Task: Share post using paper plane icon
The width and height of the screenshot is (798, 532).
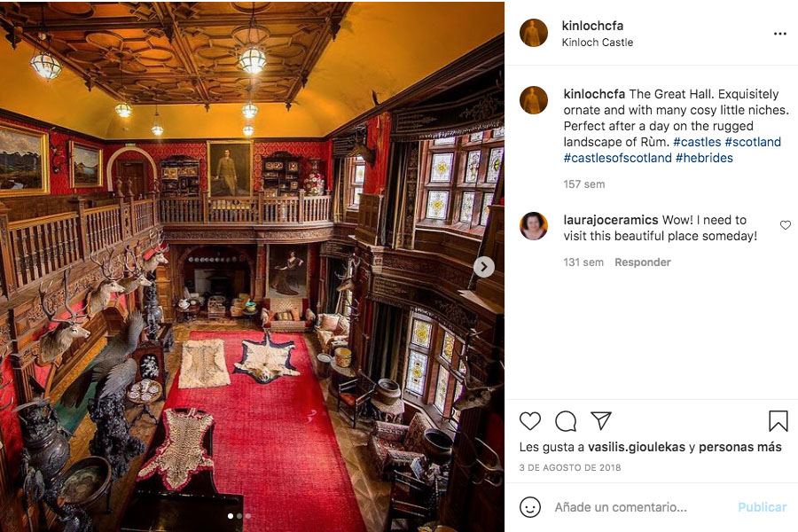Action: click(x=600, y=420)
